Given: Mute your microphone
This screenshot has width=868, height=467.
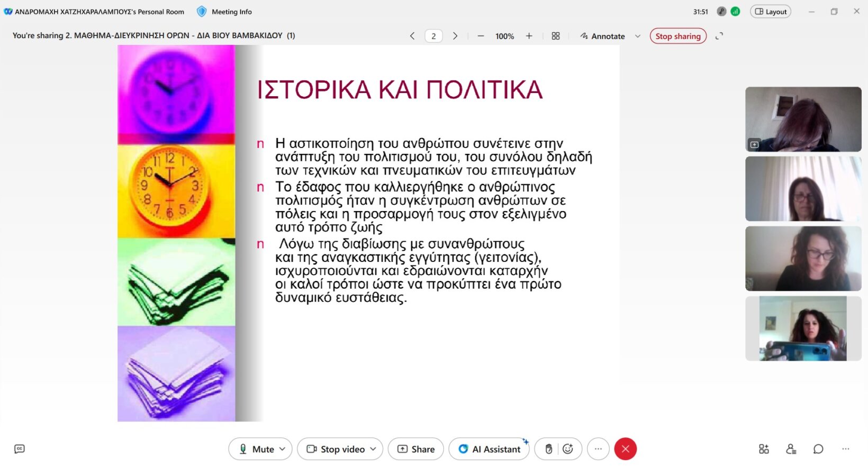Looking at the screenshot, I should click(x=256, y=449).
